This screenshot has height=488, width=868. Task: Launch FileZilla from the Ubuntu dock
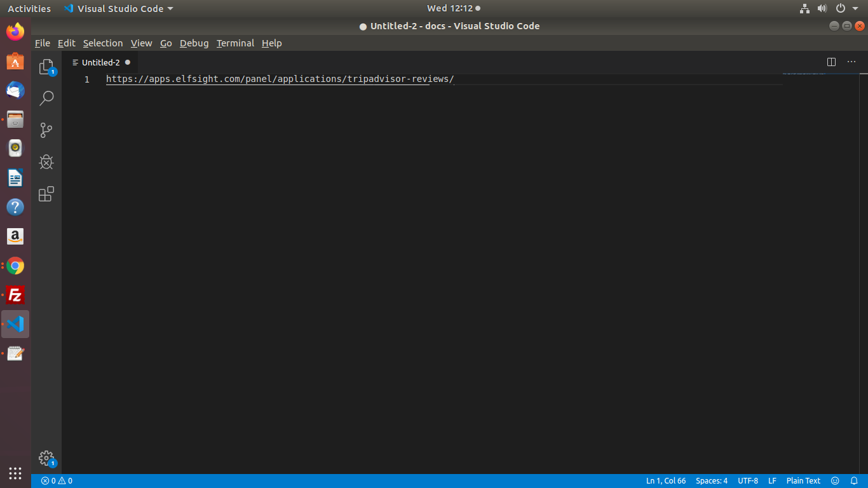[x=15, y=295]
